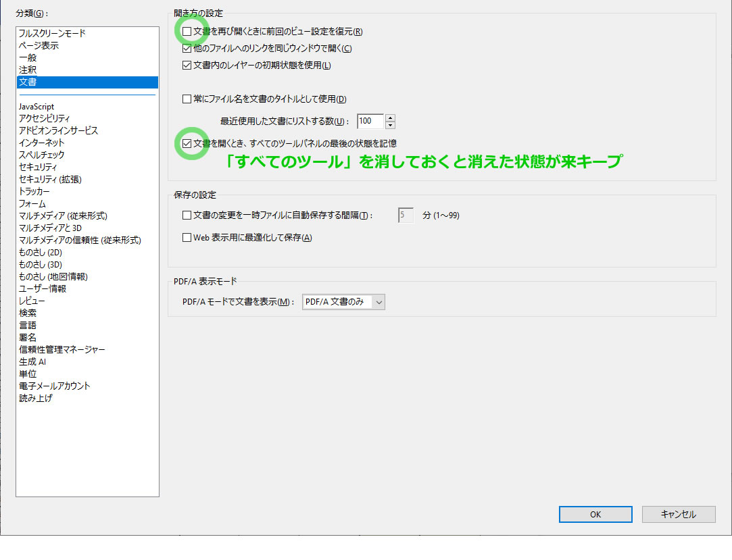Select JavaScript in category list
Screen dimensions: 732x560
coord(36,107)
